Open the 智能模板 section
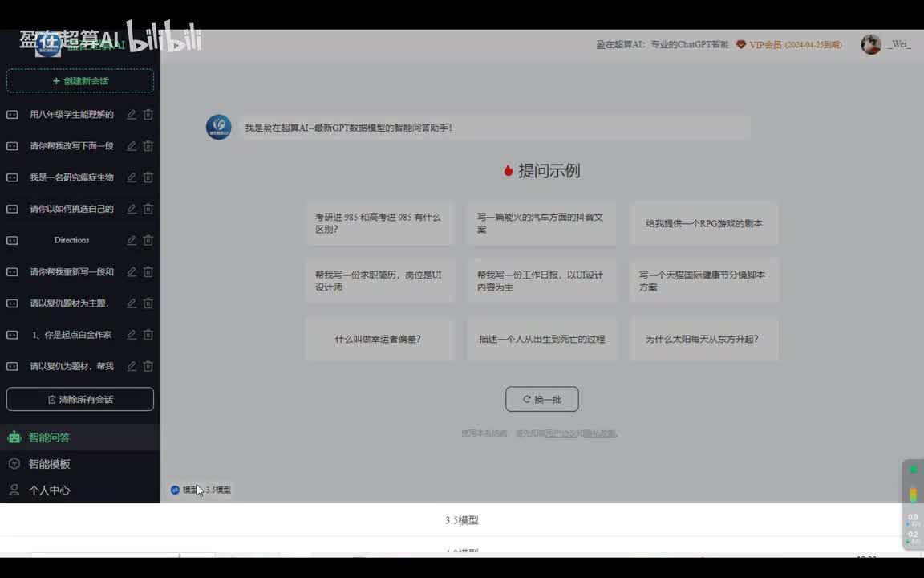Screen dimensions: 924x578 click(x=49, y=464)
